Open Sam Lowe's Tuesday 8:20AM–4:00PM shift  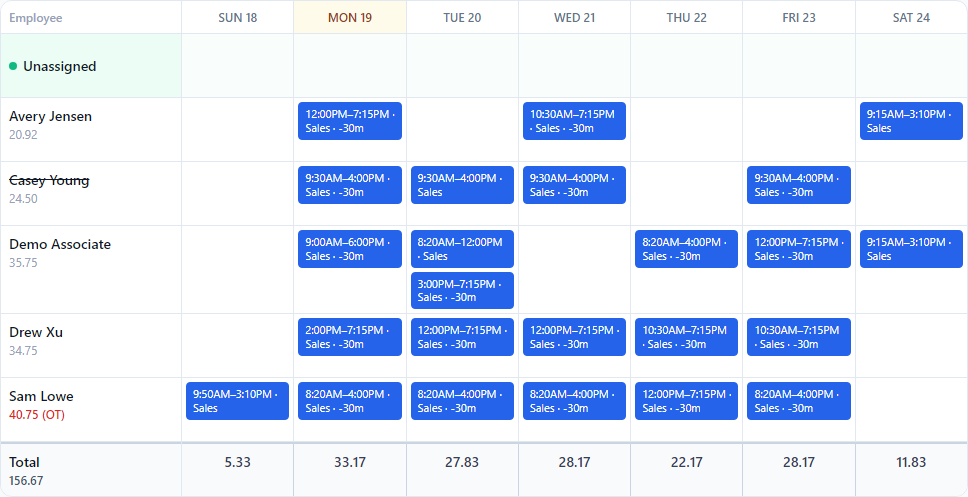pyautogui.click(x=462, y=401)
